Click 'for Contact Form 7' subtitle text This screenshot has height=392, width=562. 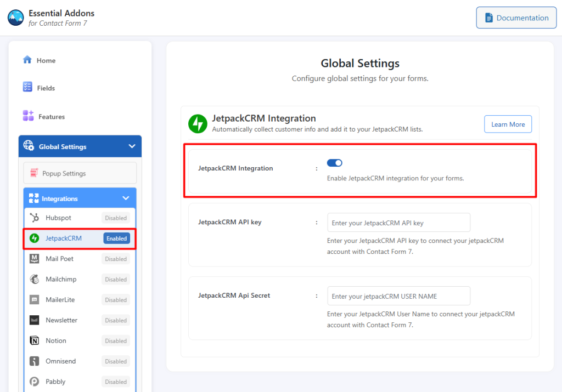click(x=58, y=23)
